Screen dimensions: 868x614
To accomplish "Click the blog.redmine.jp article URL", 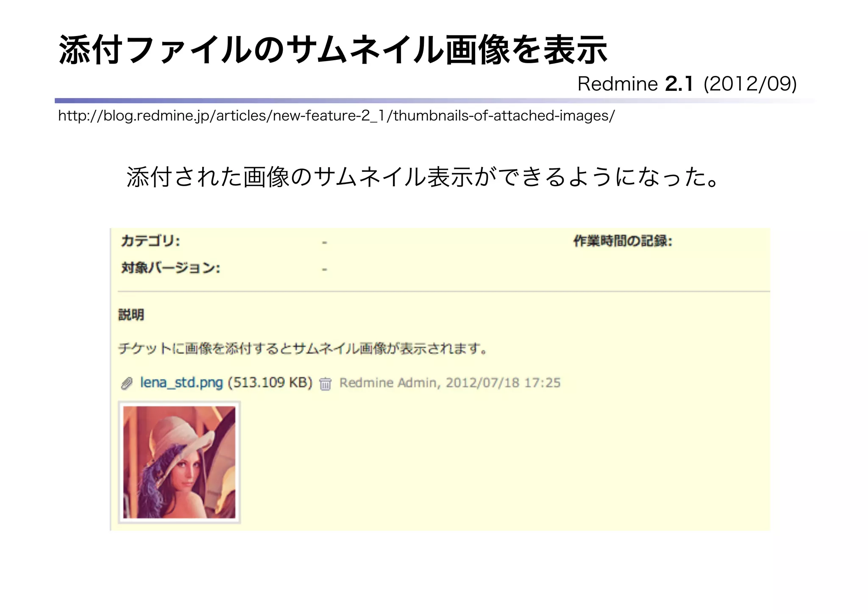I will point(336,116).
